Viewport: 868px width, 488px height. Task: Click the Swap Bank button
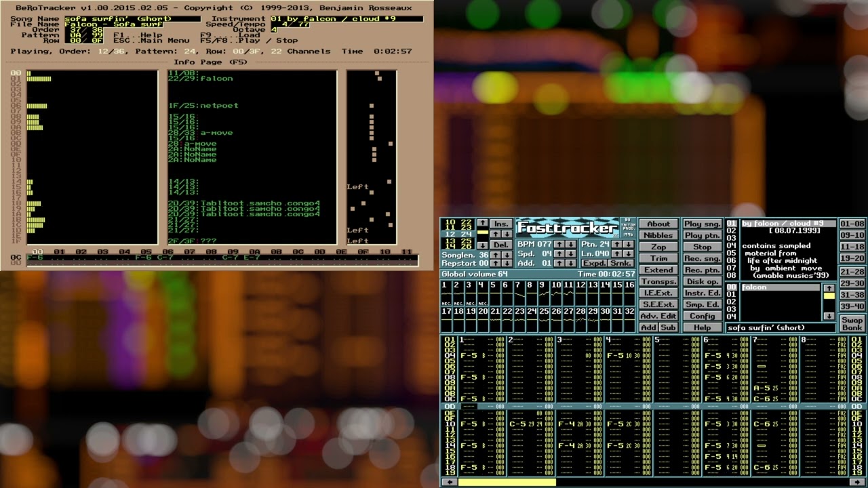[852, 323]
